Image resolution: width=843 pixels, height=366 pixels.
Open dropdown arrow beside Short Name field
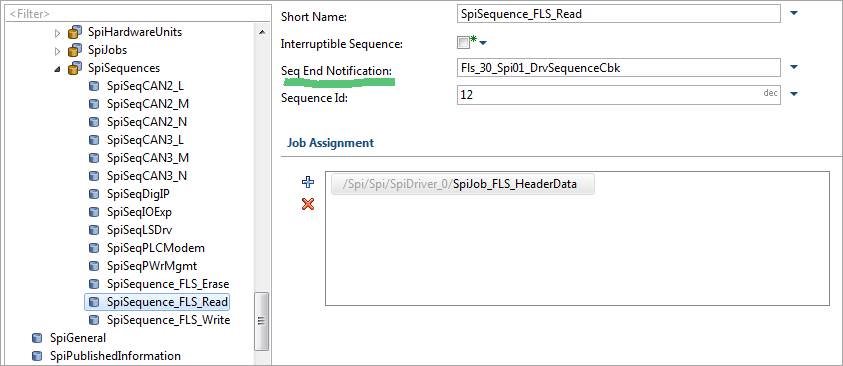click(x=794, y=13)
